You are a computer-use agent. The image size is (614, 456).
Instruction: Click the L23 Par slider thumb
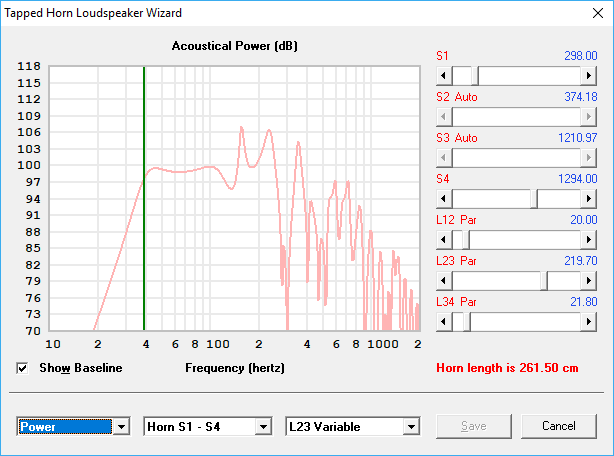pyautogui.click(x=544, y=281)
